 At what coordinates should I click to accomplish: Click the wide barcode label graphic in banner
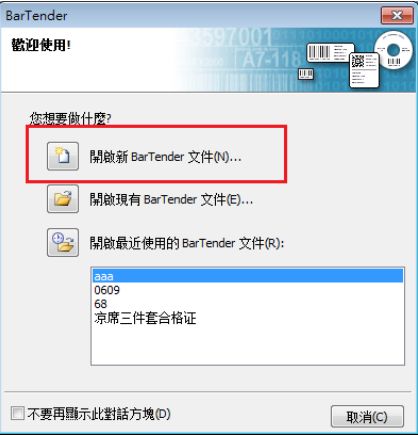tap(330, 52)
